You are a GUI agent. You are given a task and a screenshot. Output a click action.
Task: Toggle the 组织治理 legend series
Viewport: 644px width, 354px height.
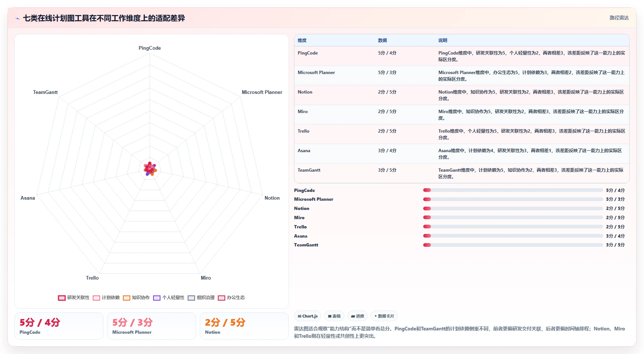coord(201,298)
